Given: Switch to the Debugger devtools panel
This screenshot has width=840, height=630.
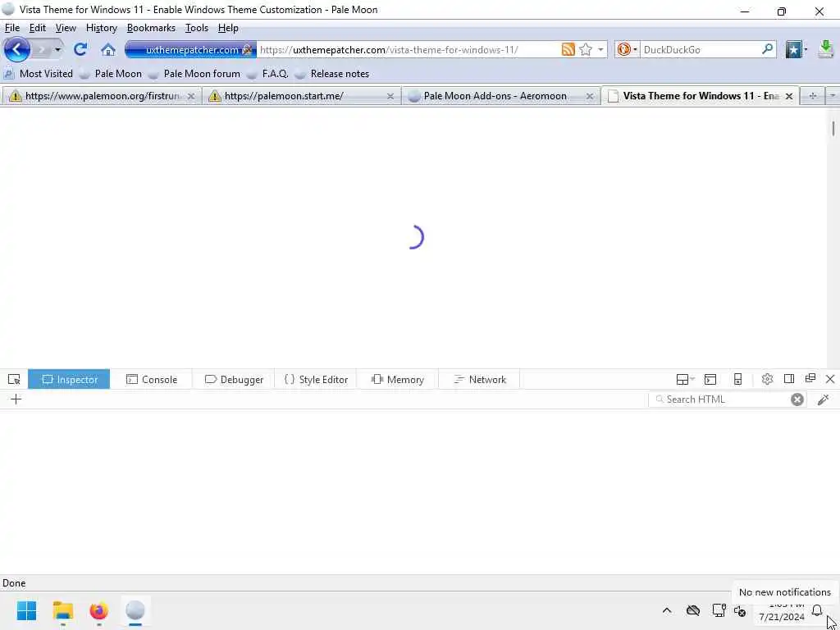Looking at the screenshot, I should point(234,380).
